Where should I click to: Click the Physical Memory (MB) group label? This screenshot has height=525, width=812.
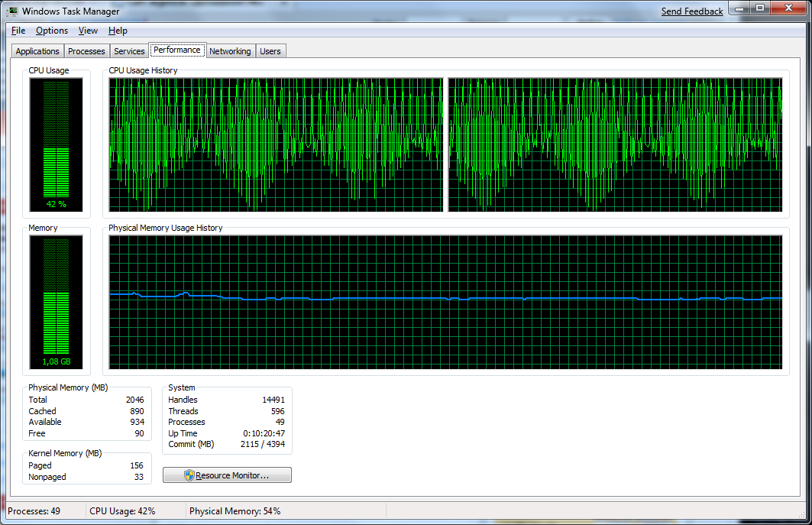point(68,387)
